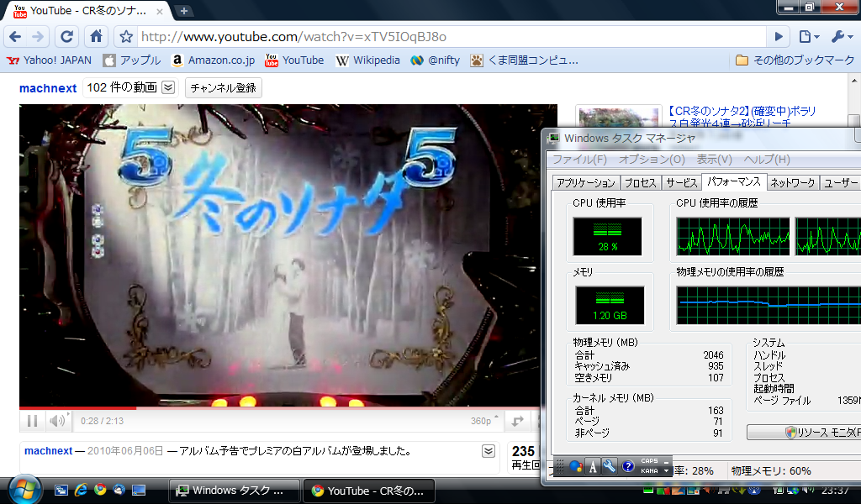Switch to the プロセス tab
861x504 pixels.
(640, 182)
